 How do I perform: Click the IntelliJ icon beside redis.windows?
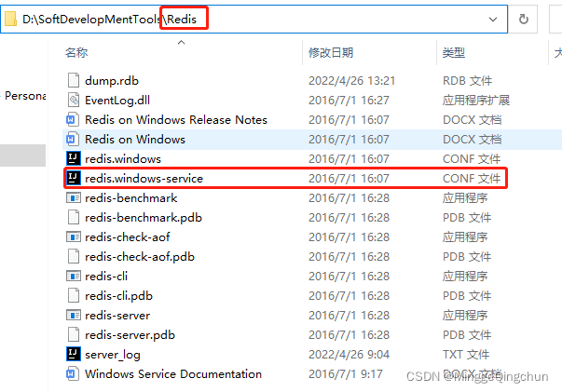(74, 158)
